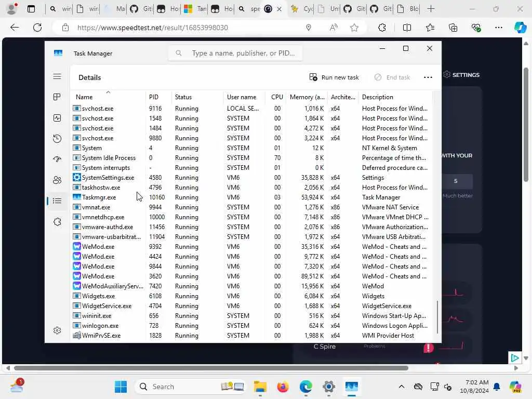
Task: Select the SystemSettings.exe process icon
Action: (77, 178)
